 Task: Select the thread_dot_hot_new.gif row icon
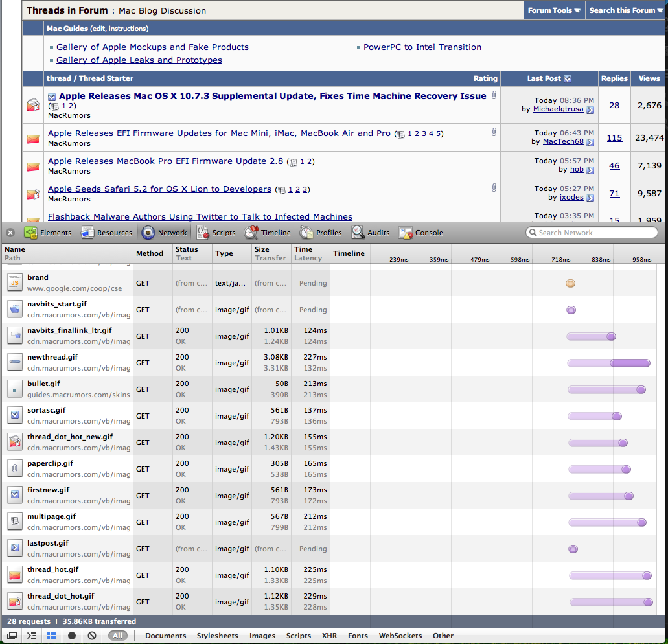(x=15, y=442)
